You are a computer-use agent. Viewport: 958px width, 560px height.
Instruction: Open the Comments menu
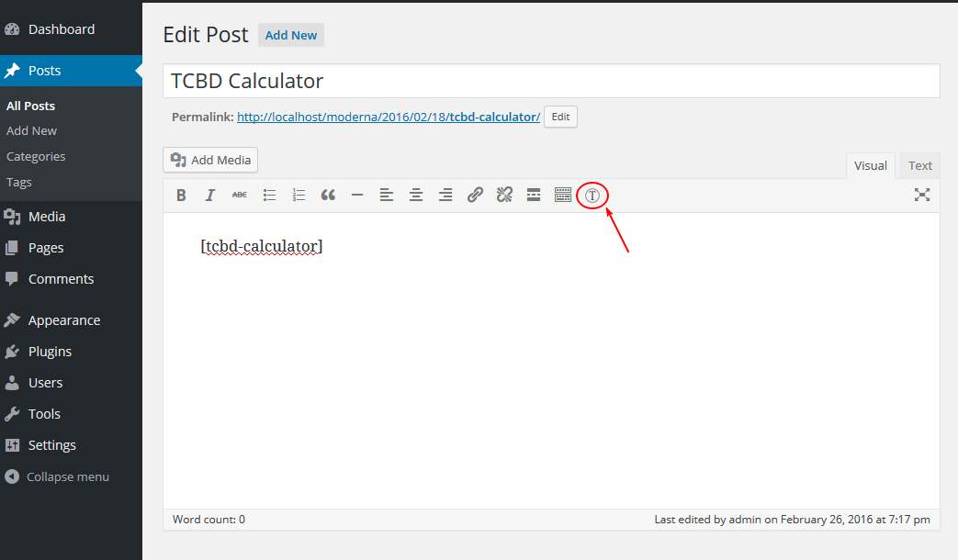71,279
